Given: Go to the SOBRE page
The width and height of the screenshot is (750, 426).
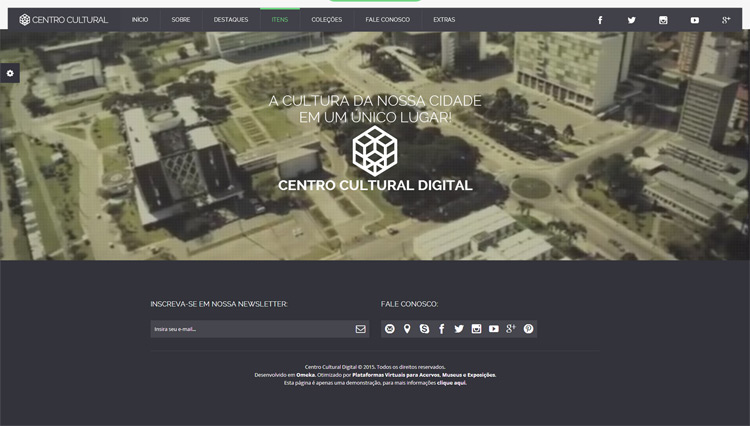Looking at the screenshot, I should [181, 20].
